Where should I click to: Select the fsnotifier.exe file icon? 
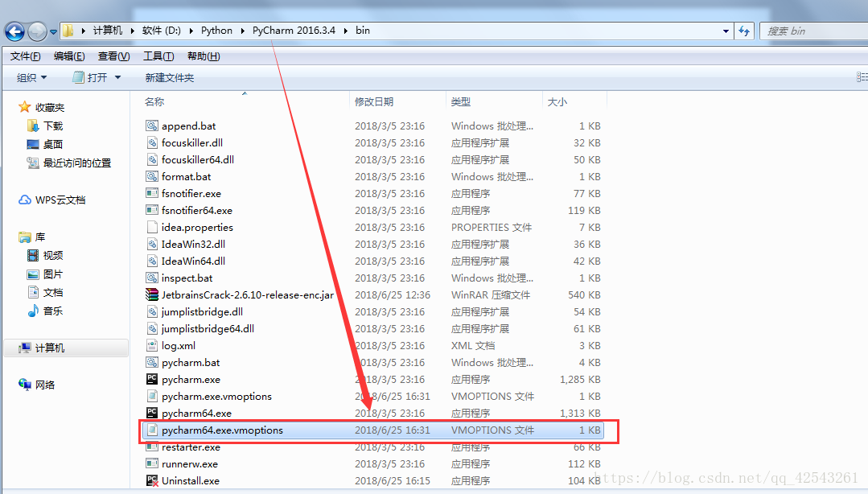pos(152,193)
